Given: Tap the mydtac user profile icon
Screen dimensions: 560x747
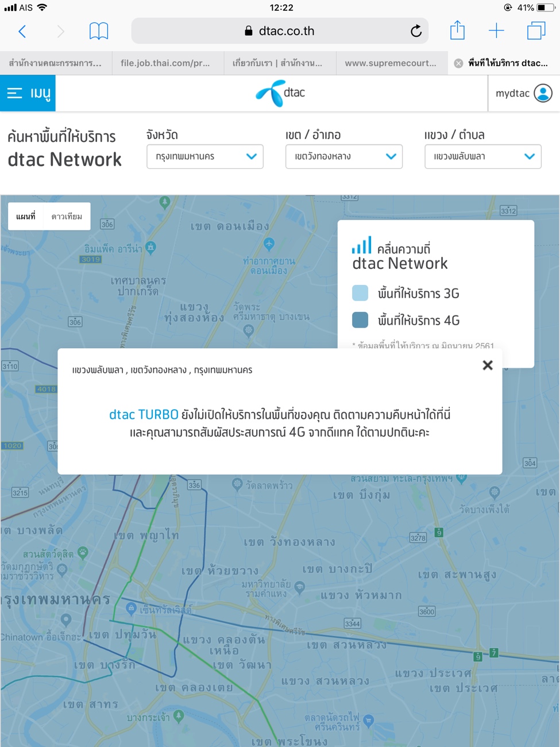Looking at the screenshot, I should coord(543,93).
